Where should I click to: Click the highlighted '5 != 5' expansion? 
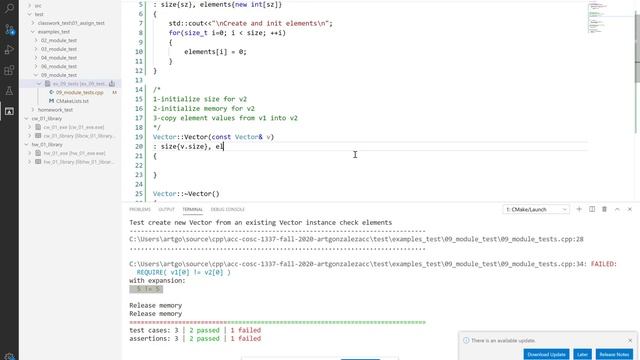pos(146,289)
